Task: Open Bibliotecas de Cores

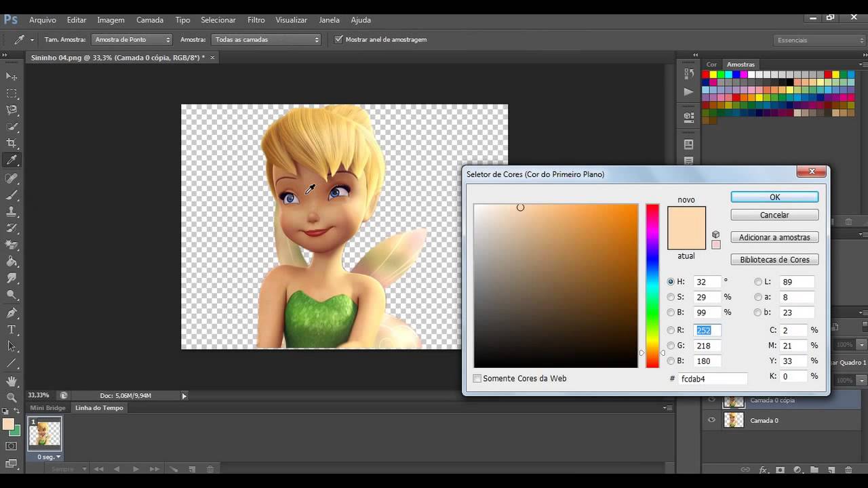Action: (x=774, y=260)
